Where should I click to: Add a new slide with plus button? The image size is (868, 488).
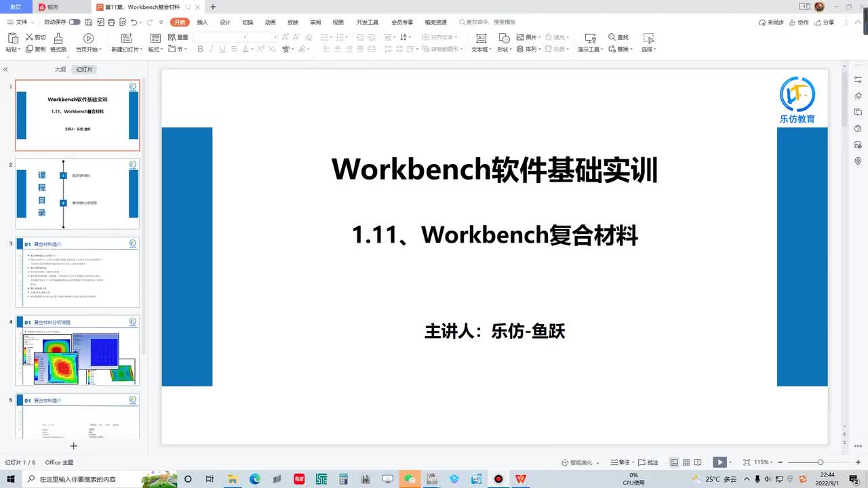74,445
